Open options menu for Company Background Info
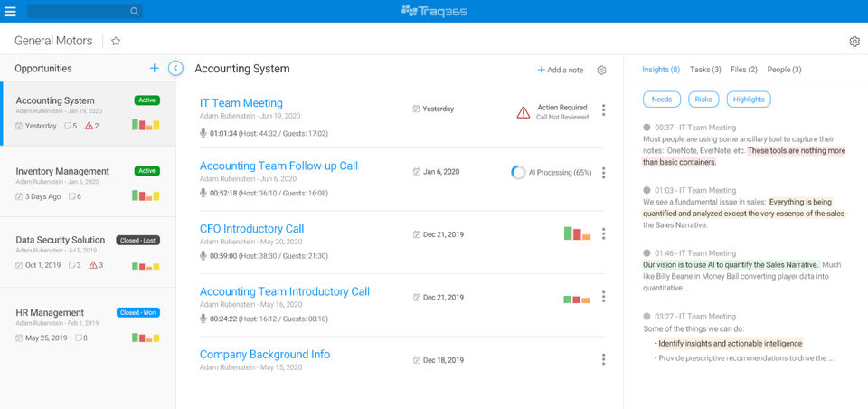868x409 pixels. coord(603,359)
